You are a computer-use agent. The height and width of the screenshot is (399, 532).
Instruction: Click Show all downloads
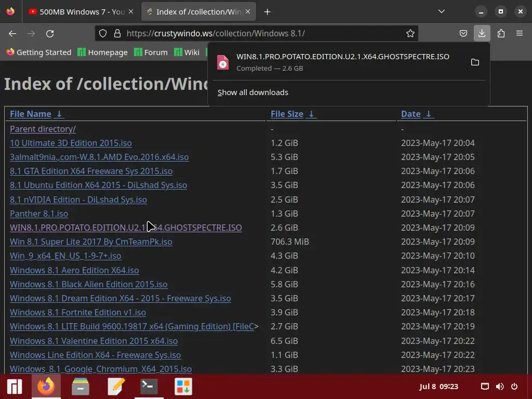[253, 92]
